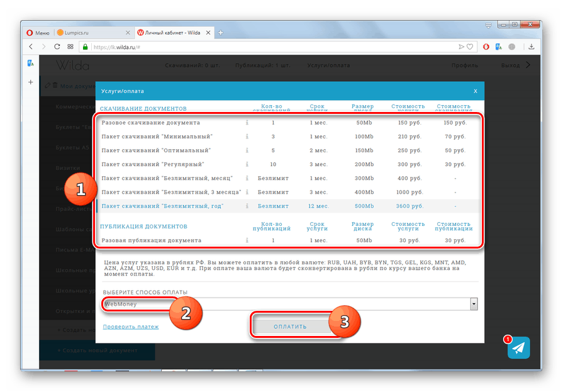Reload the page with refresh icon
Screen dimensions: 563x392
click(57, 47)
